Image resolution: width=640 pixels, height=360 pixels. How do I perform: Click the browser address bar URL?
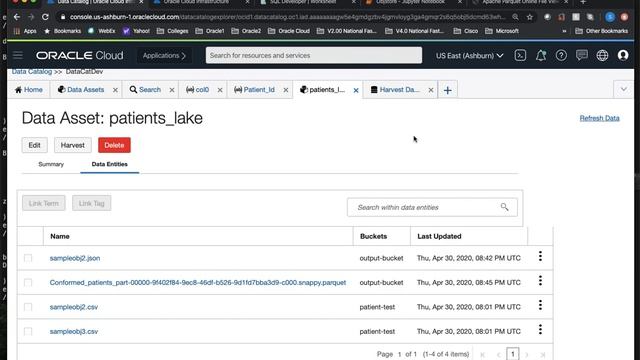[287, 17]
